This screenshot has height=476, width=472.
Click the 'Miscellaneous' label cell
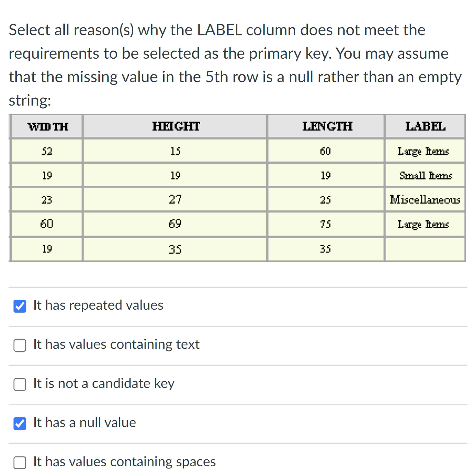click(425, 200)
